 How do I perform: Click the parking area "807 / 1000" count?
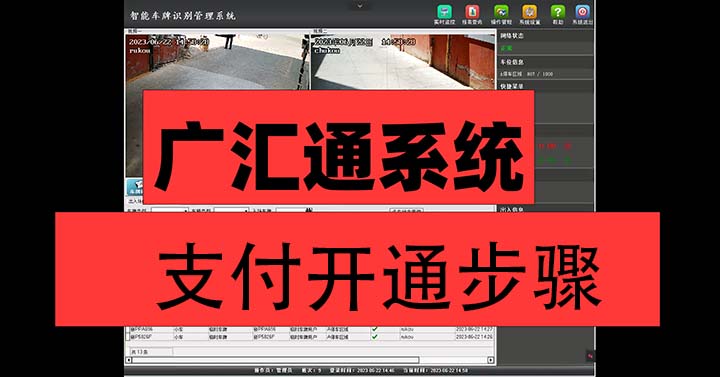tap(540, 73)
